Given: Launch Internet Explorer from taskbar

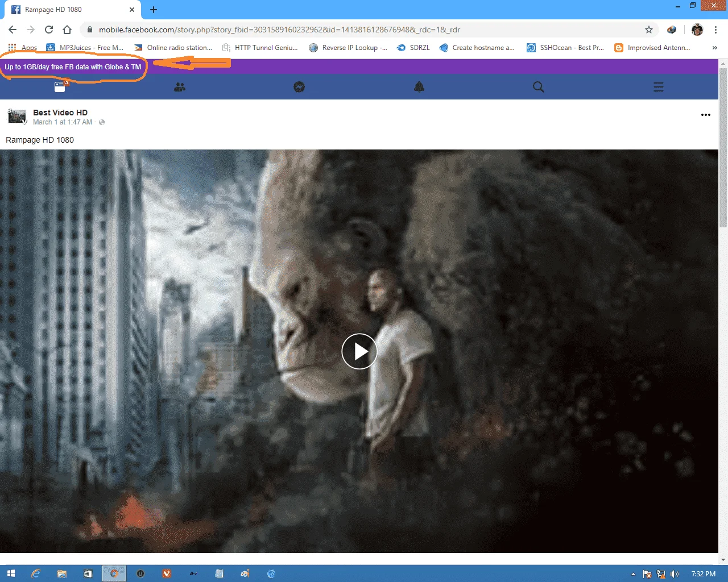Looking at the screenshot, I should coord(36,573).
